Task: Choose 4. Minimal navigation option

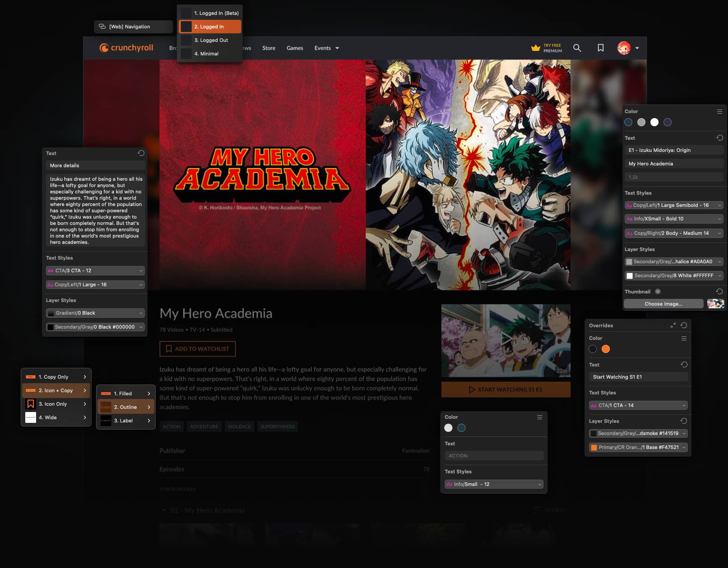Action: click(x=210, y=54)
